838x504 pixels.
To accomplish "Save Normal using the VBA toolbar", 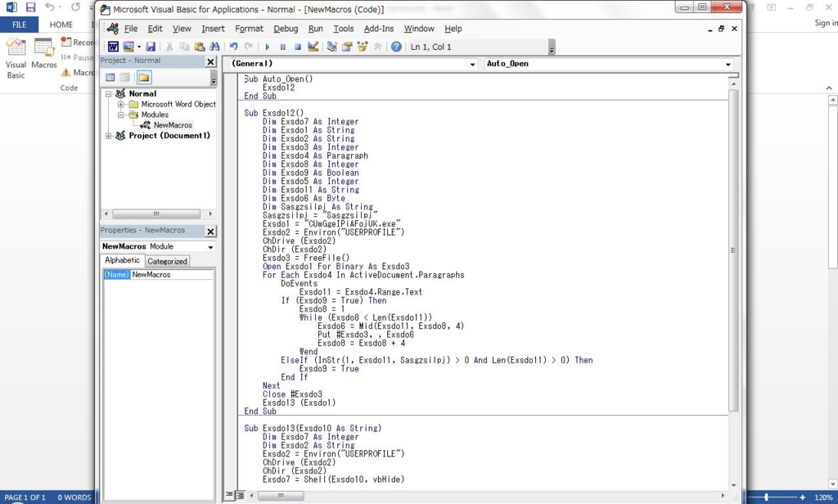I will 151,47.
